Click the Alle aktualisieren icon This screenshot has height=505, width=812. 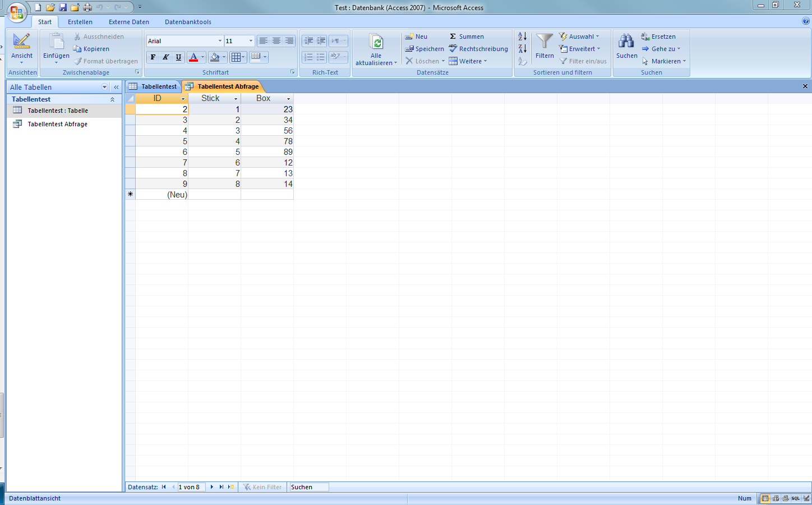coord(376,43)
